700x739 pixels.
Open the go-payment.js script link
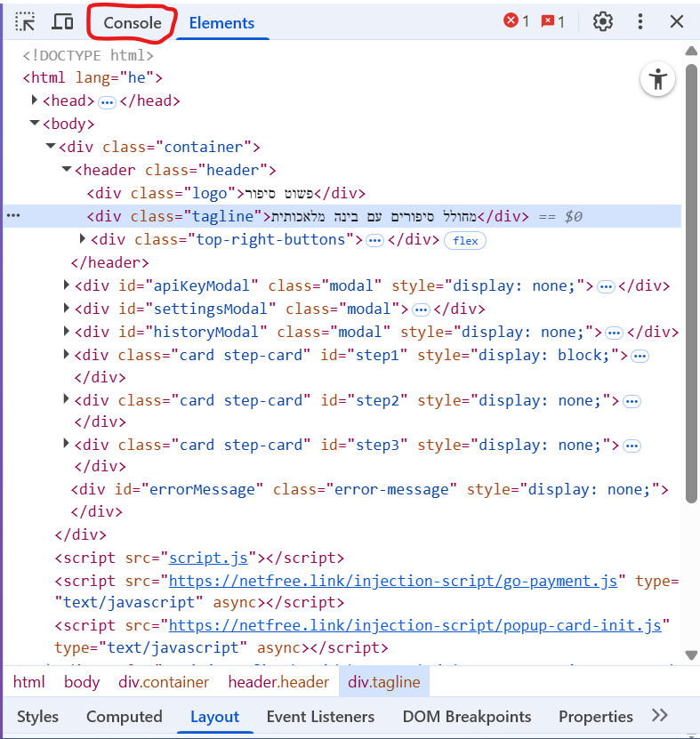click(x=393, y=581)
